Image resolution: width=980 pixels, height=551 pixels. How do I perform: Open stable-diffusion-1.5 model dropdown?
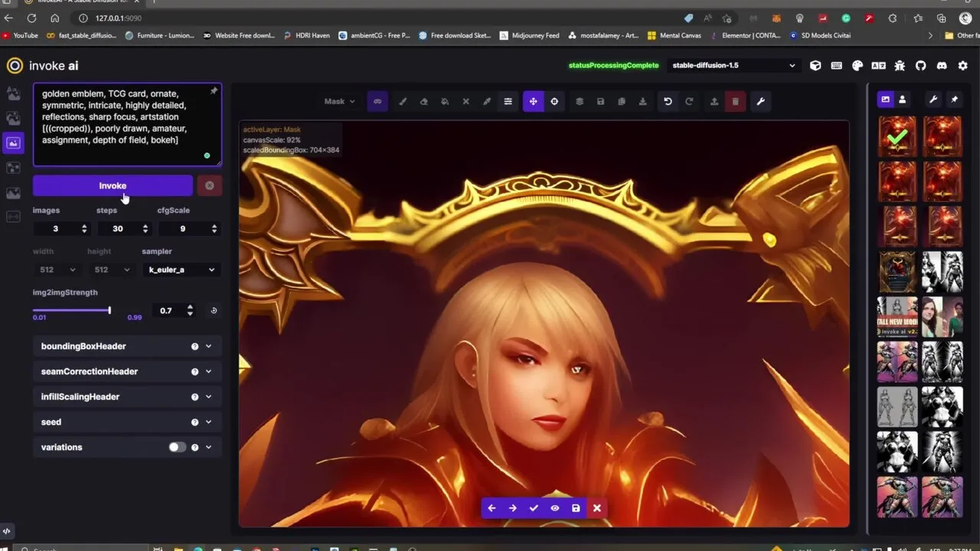coord(733,66)
